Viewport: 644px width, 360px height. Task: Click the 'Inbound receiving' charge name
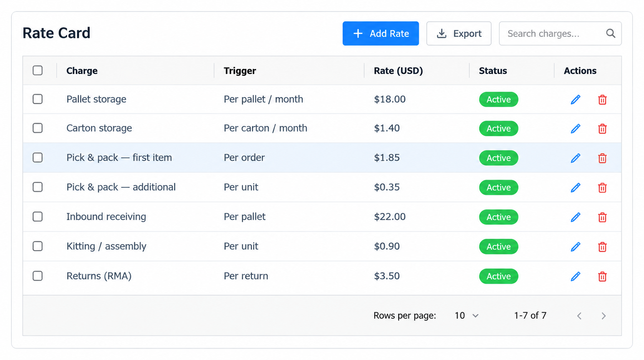106,217
